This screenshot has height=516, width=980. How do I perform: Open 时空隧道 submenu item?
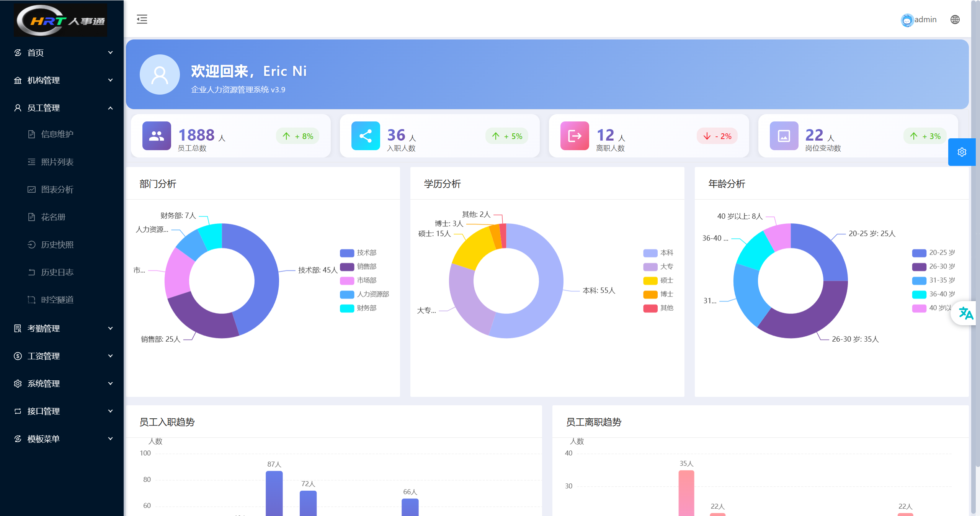pos(62,300)
